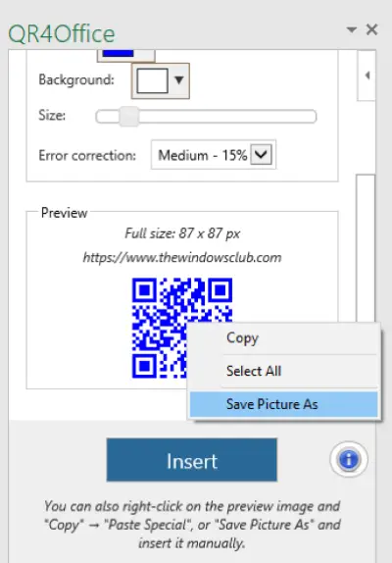The width and height of the screenshot is (392, 563).
Task: Open the QR4Office task pane options arrow
Action: click(x=352, y=29)
